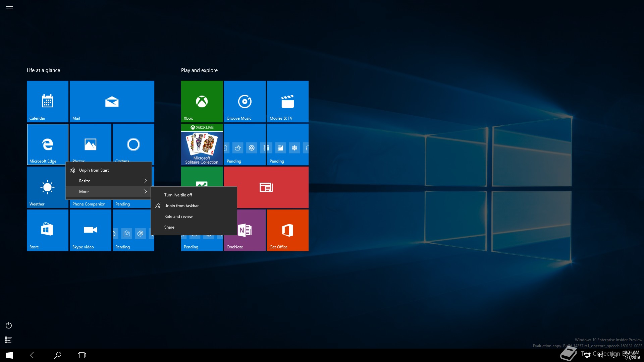644x362 pixels.
Task: Open Microsoft Solitaire Collection tile
Action: [x=202, y=144]
